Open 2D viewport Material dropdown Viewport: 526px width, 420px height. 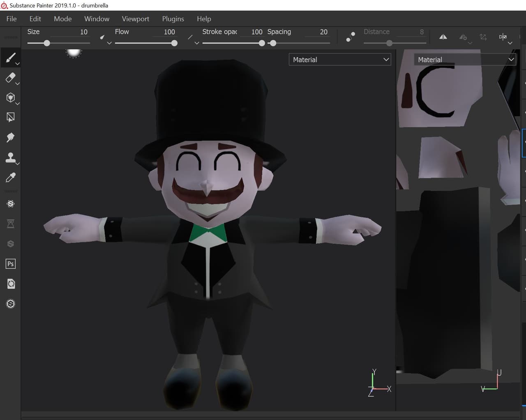(x=465, y=60)
